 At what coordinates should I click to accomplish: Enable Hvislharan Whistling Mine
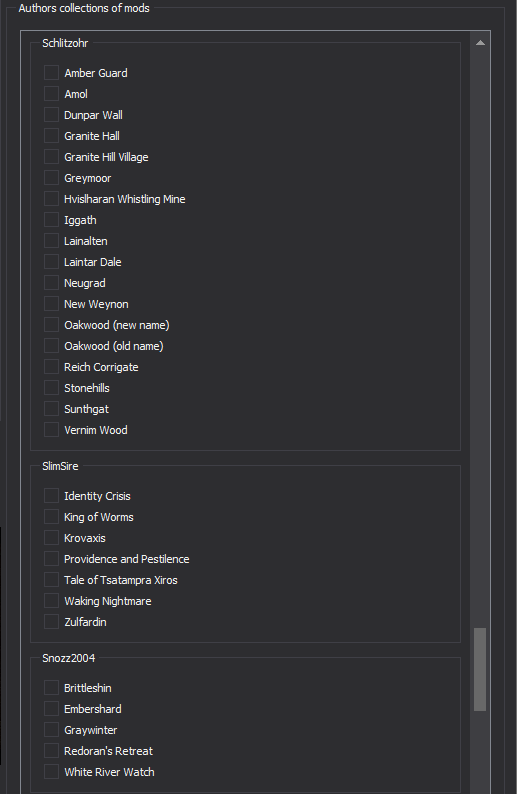point(51,198)
